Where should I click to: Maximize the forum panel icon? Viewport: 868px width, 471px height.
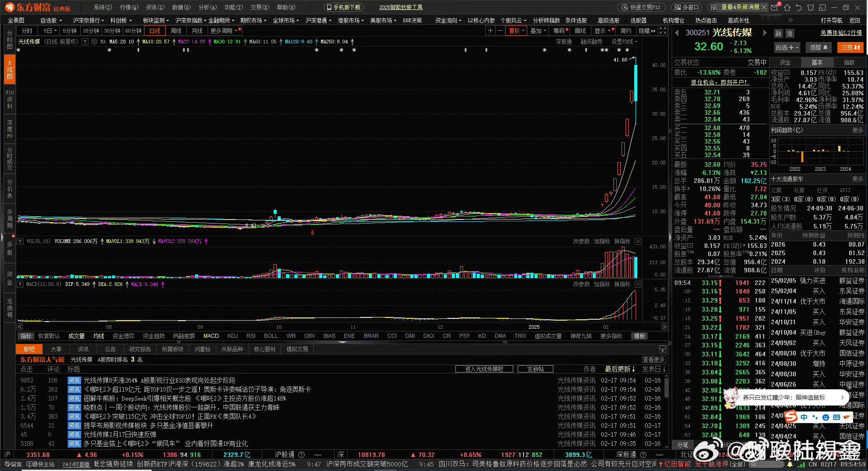pyautogui.click(x=663, y=349)
